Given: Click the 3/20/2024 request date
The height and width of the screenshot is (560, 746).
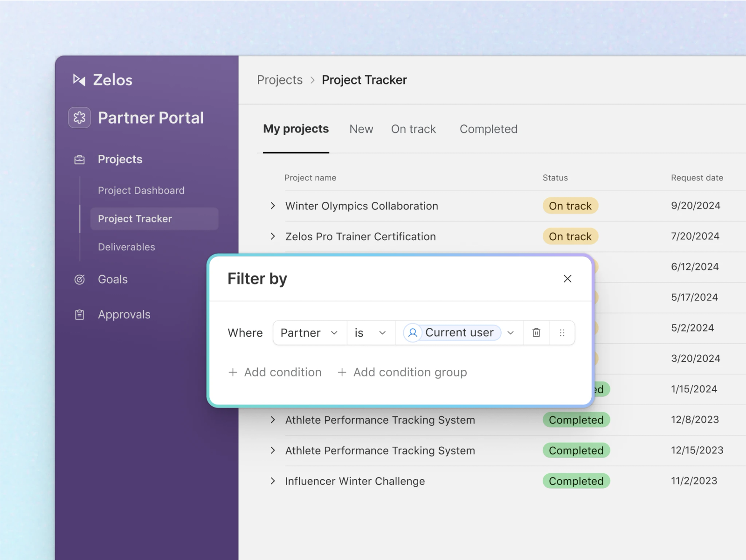Looking at the screenshot, I should (696, 359).
